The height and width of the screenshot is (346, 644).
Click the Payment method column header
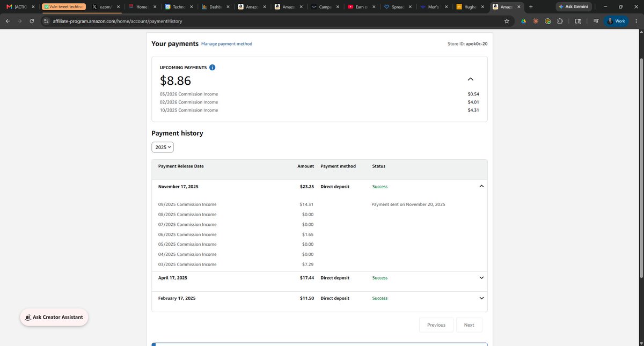click(338, 166)
